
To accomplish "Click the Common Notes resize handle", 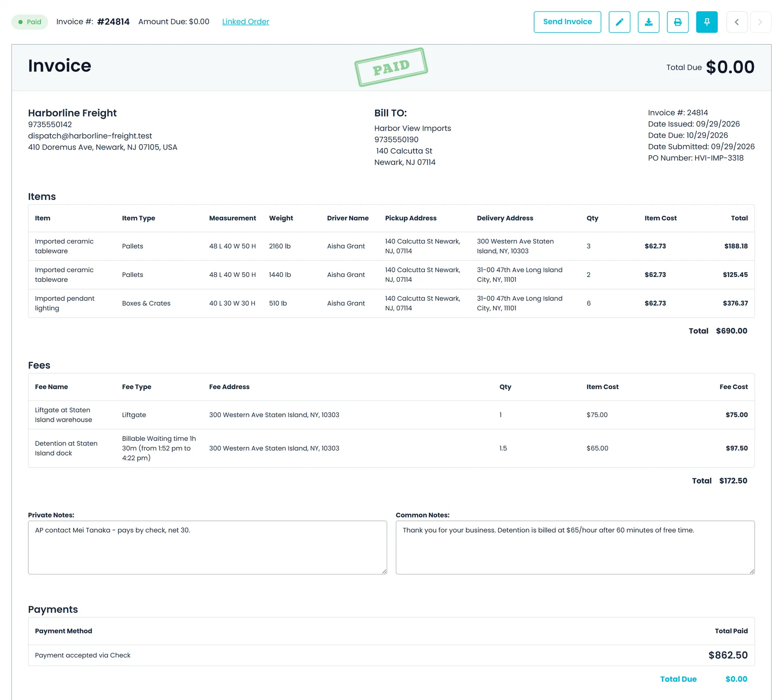I will click(752, 571).
